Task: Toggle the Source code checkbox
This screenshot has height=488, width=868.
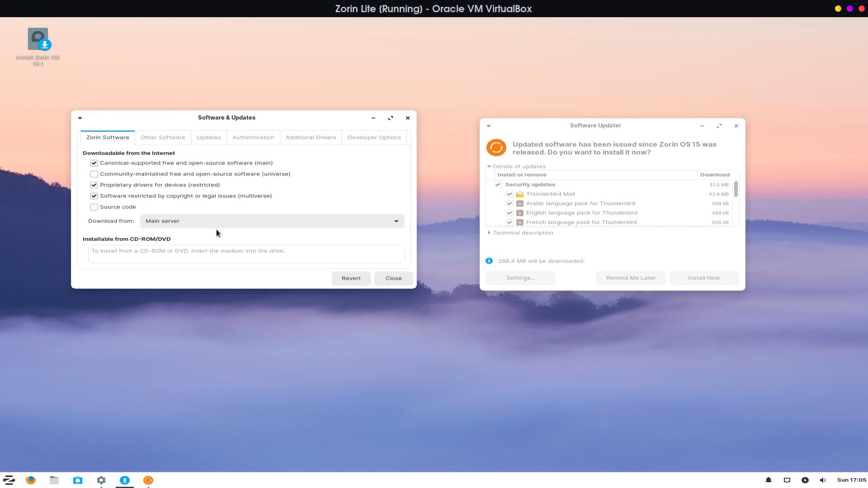Action: tap(94, 207)
